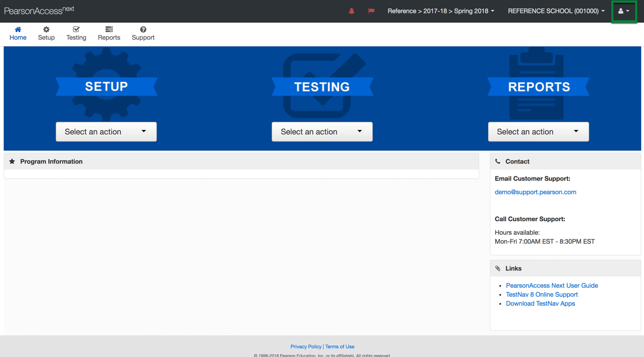The image size is (644, 357).
Task: Open the Spring 2018 administration dropdown
Action: pyautogui.click(x=441, y=11)
